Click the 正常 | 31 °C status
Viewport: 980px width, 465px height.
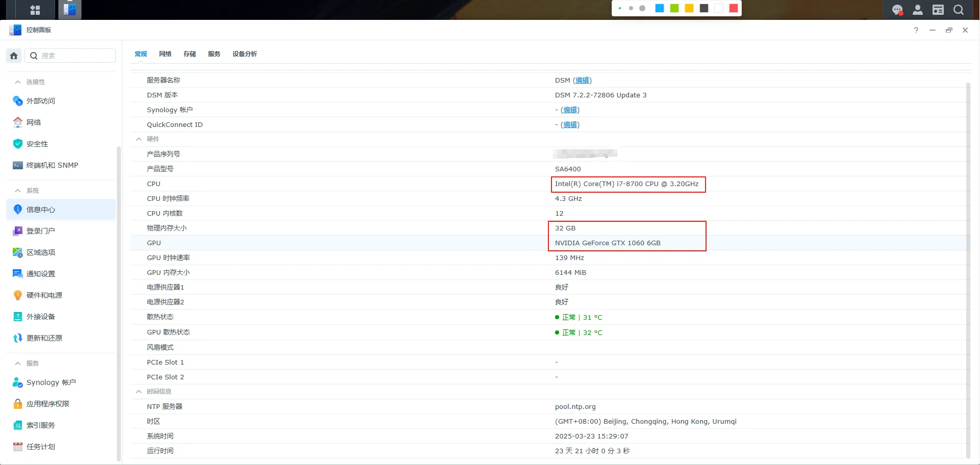pyautogui.click(x=579, y=317)
